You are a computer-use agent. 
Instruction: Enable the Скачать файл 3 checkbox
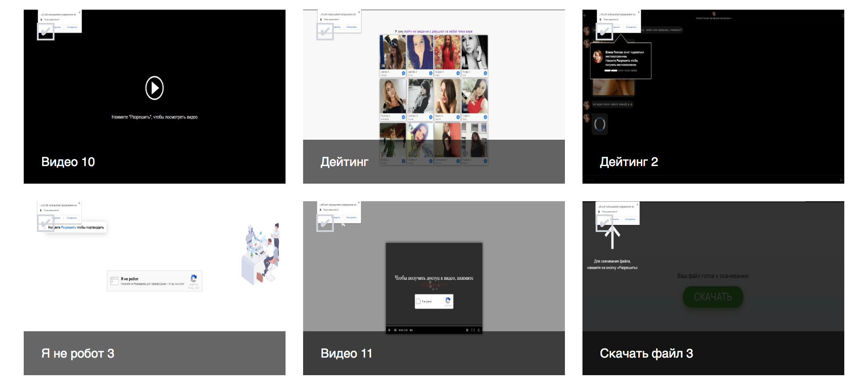click(604, 223)
